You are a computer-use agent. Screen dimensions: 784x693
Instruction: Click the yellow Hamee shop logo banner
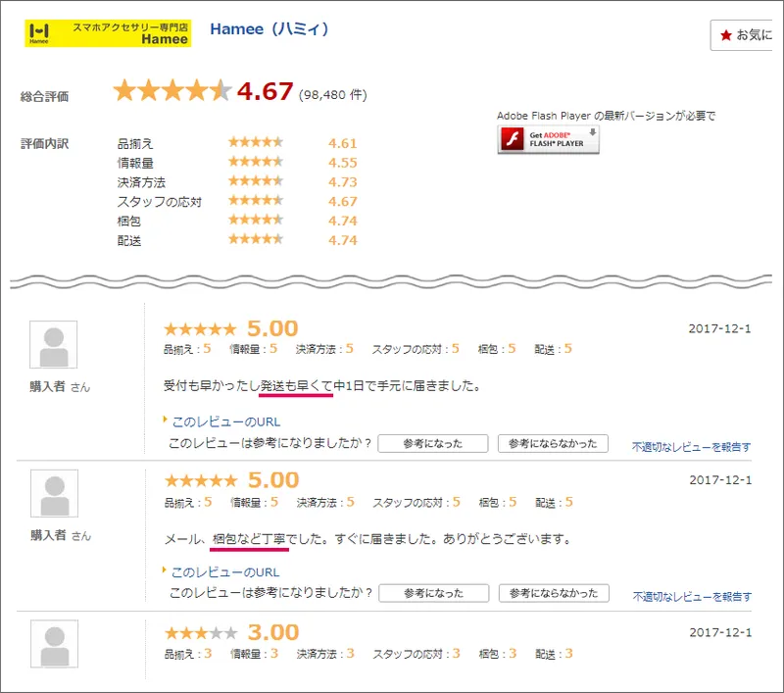click(108, 33)
